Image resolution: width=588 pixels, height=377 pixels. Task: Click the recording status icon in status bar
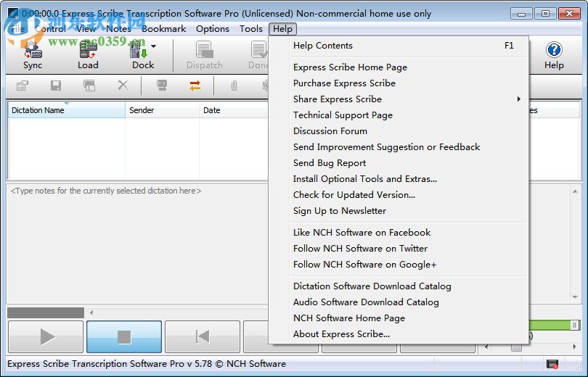pos(552,363)
